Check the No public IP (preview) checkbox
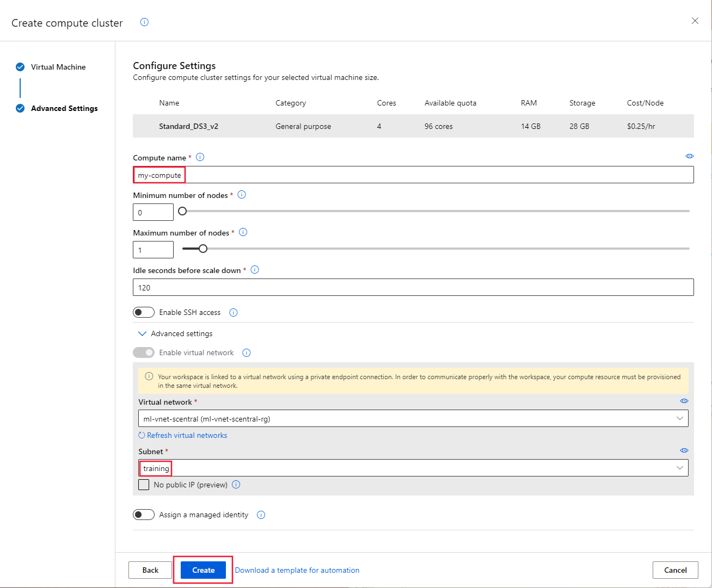The height and width of the screenshot is (588, 712). 143,484
